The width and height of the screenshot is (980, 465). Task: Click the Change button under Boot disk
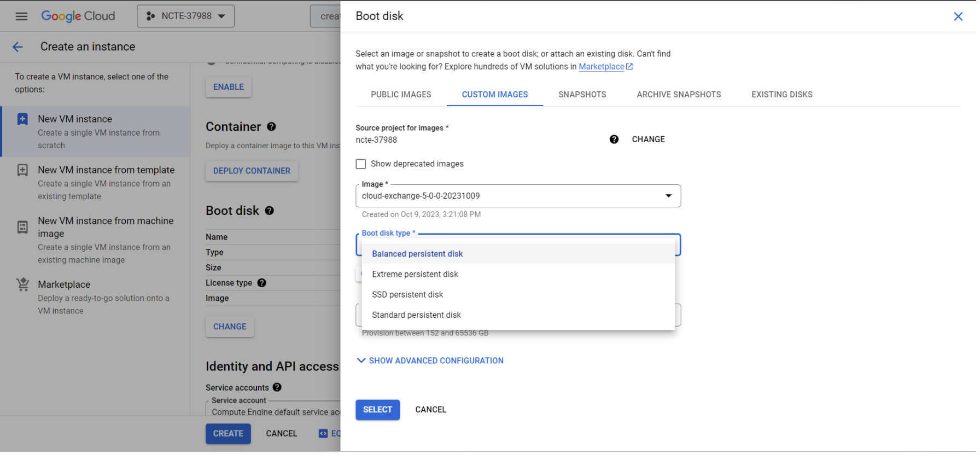point(230,327)
